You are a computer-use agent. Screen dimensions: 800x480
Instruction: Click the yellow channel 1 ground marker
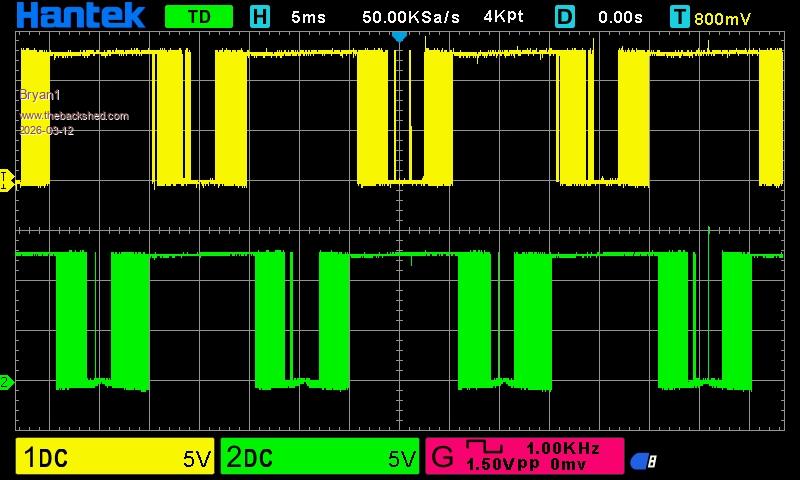pos(5,180)
